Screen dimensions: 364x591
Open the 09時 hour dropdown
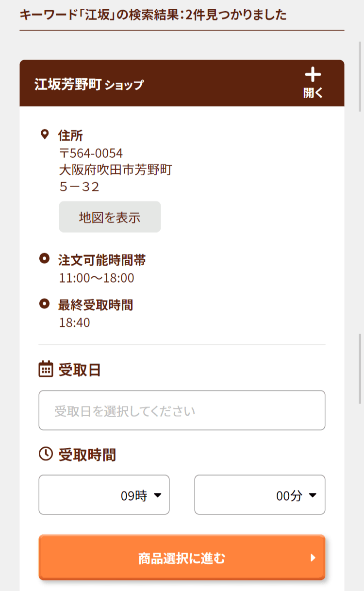coord(104,495)
